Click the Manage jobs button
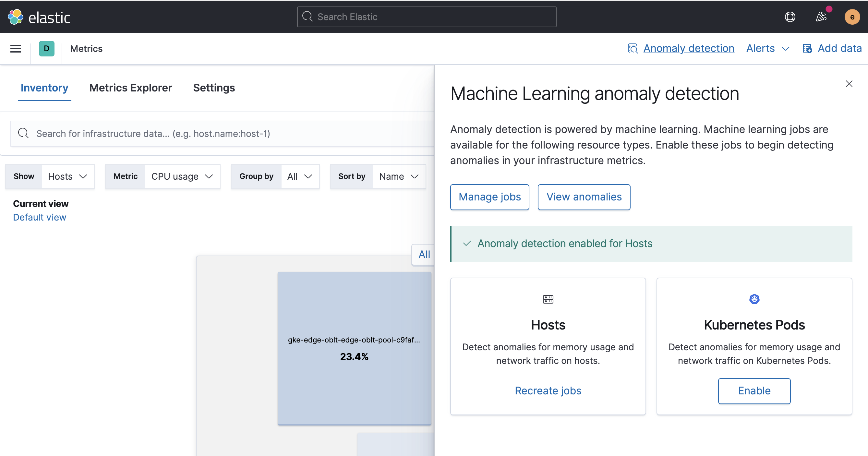The height and width of the screenshot is (456, 868). (489, 197)
